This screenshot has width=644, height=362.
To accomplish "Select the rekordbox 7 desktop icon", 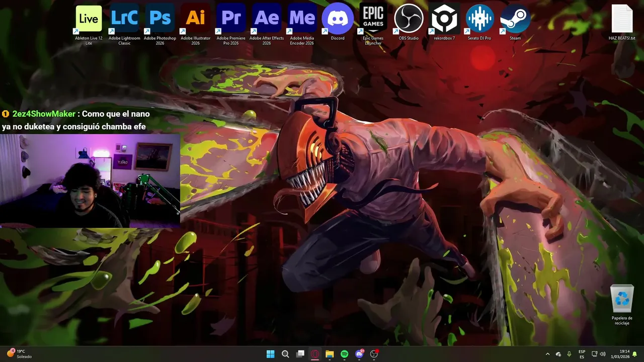I will [x=444, y=22].
